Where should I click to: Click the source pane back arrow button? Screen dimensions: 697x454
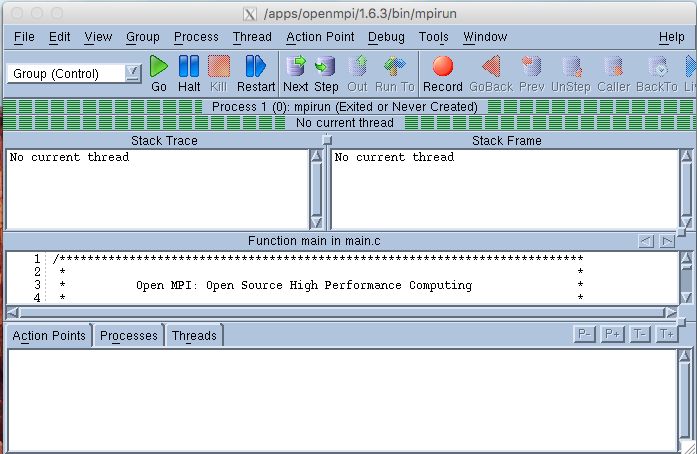pos(646,241)
